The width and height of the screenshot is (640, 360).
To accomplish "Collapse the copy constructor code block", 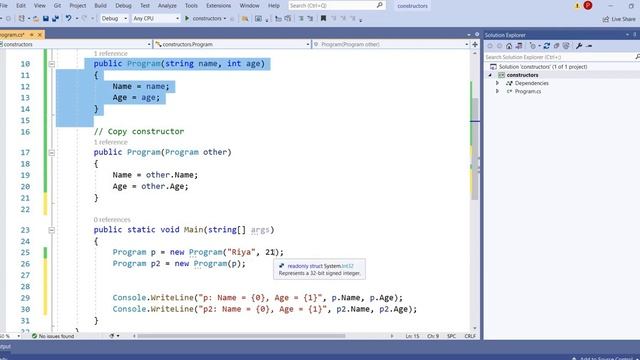I will [52, 153].
